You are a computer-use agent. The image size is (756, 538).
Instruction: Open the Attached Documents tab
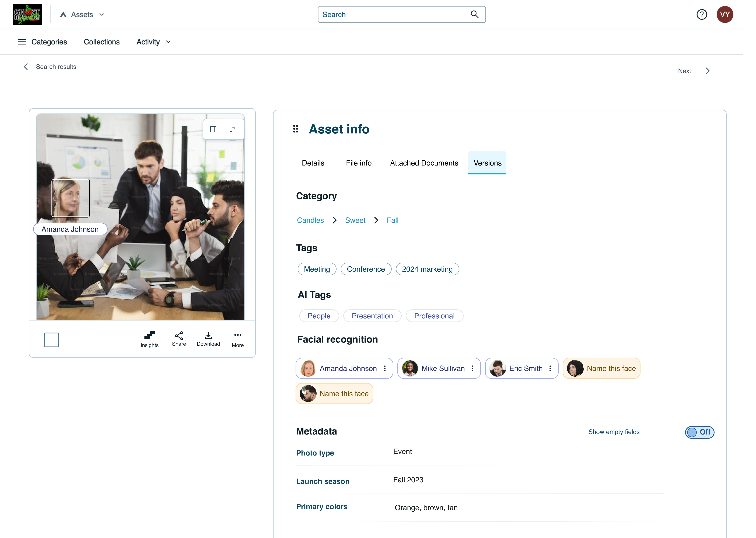point(424,163)
